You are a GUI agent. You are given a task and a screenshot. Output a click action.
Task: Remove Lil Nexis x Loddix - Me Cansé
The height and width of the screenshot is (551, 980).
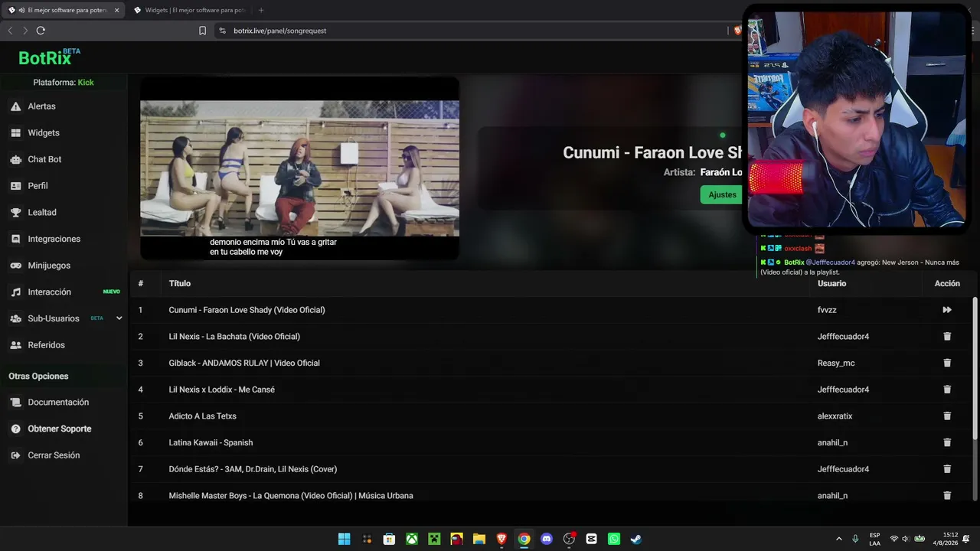pyautogui.click(x=947, y=390)
